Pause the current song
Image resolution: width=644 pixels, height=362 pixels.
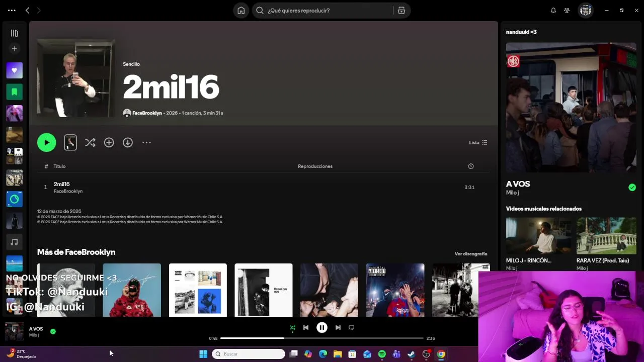pos(322,327)
